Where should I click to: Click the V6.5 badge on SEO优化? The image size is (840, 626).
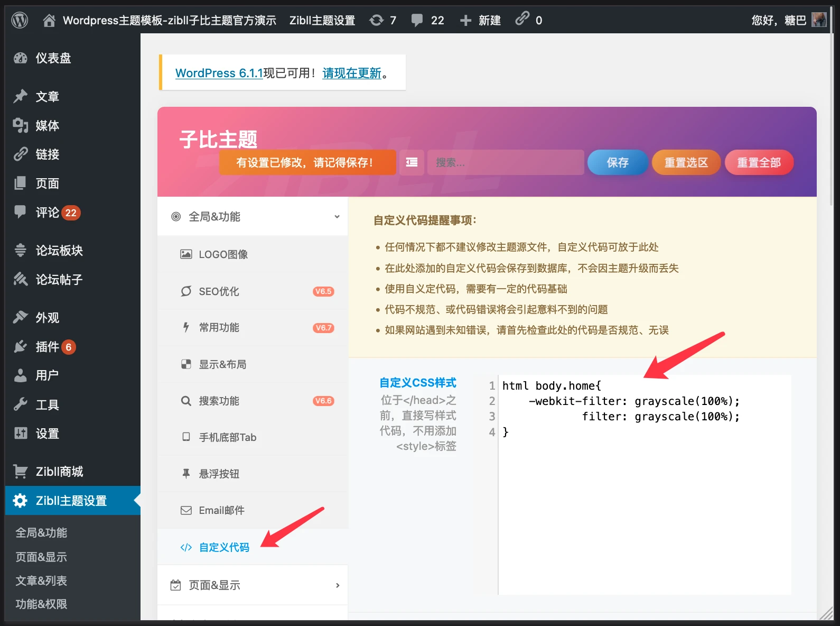tap(323, 291)
